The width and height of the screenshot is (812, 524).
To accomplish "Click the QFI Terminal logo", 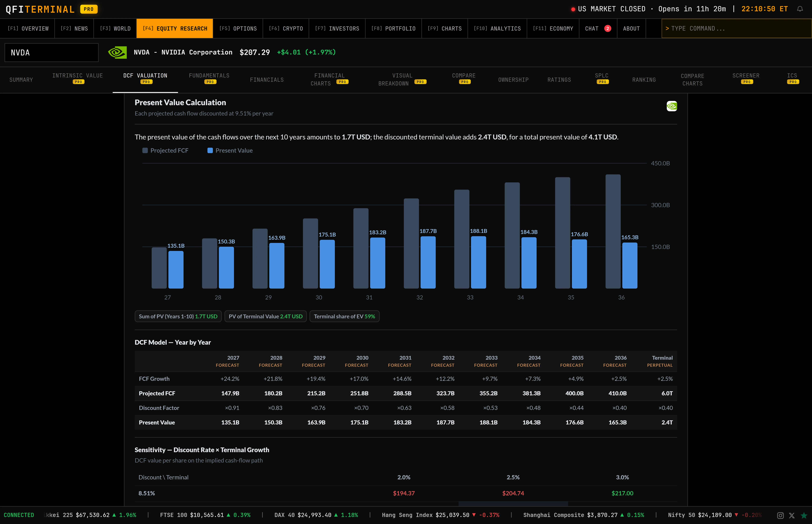I will click(x=40, y=9).
